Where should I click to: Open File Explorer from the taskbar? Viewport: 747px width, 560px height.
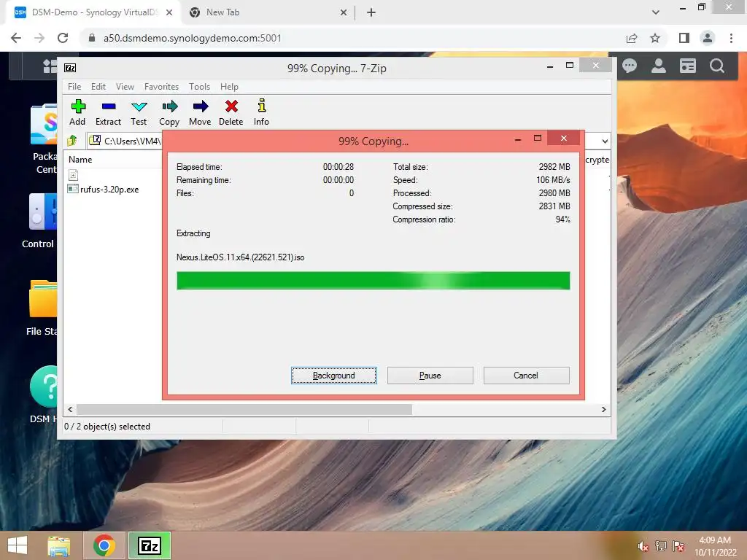coord(59,545)
